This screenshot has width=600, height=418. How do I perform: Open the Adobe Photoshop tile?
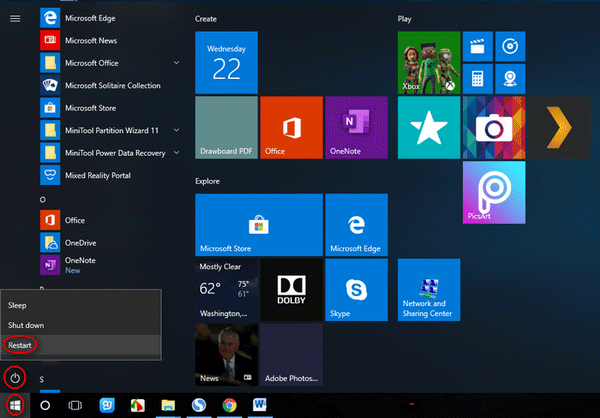coord(292,355)
